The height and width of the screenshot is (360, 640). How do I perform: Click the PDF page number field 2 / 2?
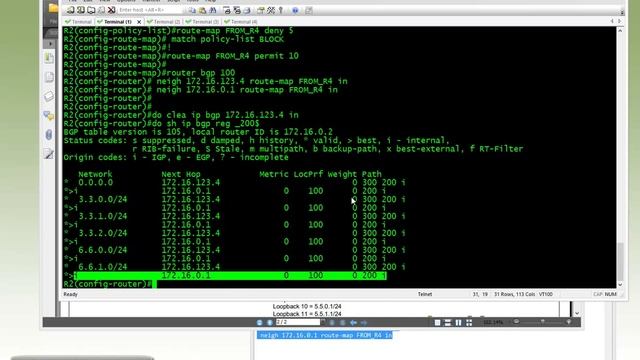click(298, 322)
